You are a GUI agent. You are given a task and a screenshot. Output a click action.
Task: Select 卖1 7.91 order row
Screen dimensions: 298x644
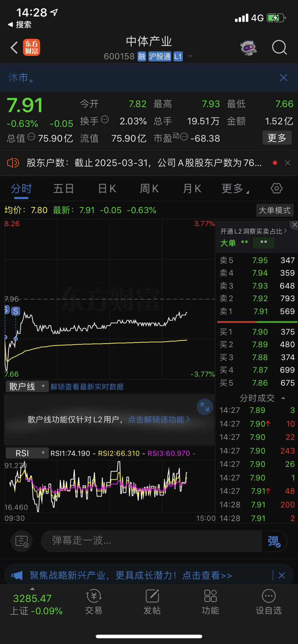click(x=257, y=311)
